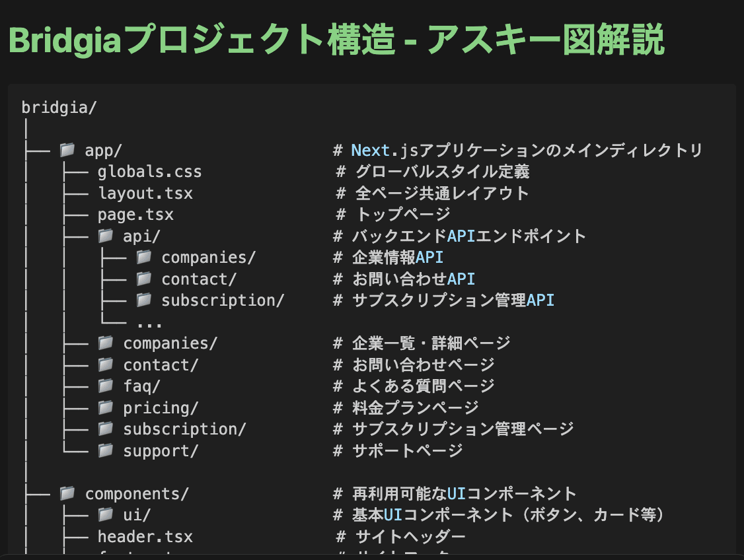Screen dimensions: 744x560
Task: Click the folder icon beside ui/
Action: 105,514
